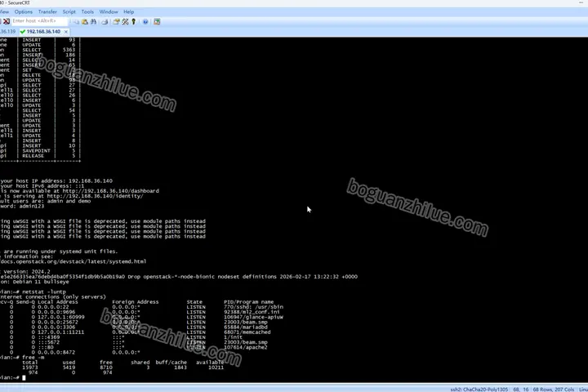Click the count value '5363'
The height and width of the screenshot is (392, 588).
[x=69, y=50]
